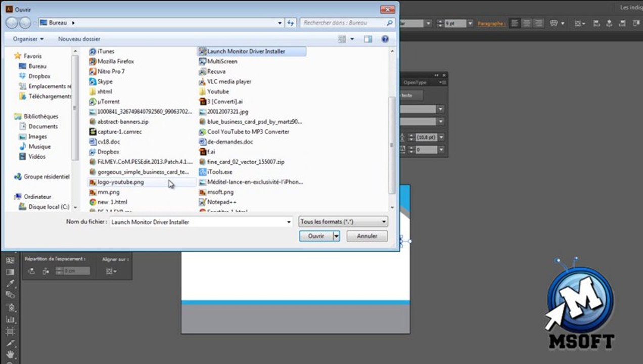Viewport: 643px width, 364px height.
Task: Click horizontal align right icon in control bar
Action: pyautogui.click(x=622, y=23)
